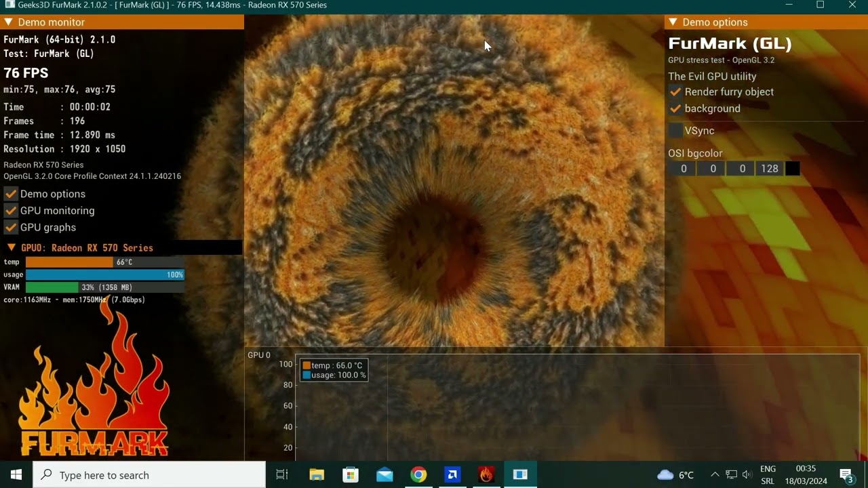Image resolution: width=868 pixels, height=488 pixels.
Task: Uncheck the GPU monitoring checkbox
Action: [11, 211]
